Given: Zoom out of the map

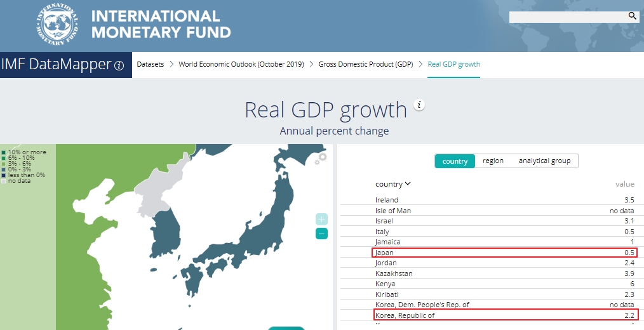Looking at the screenshot, I should coord(322,234).
